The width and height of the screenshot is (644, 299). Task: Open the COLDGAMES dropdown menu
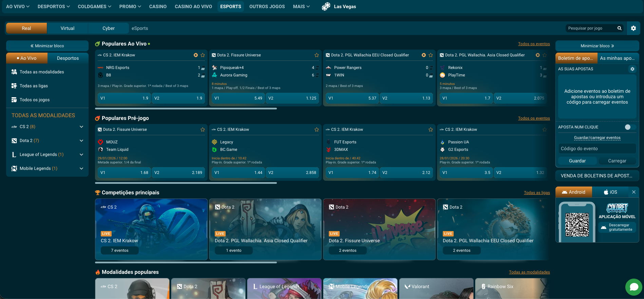(94, 6)
